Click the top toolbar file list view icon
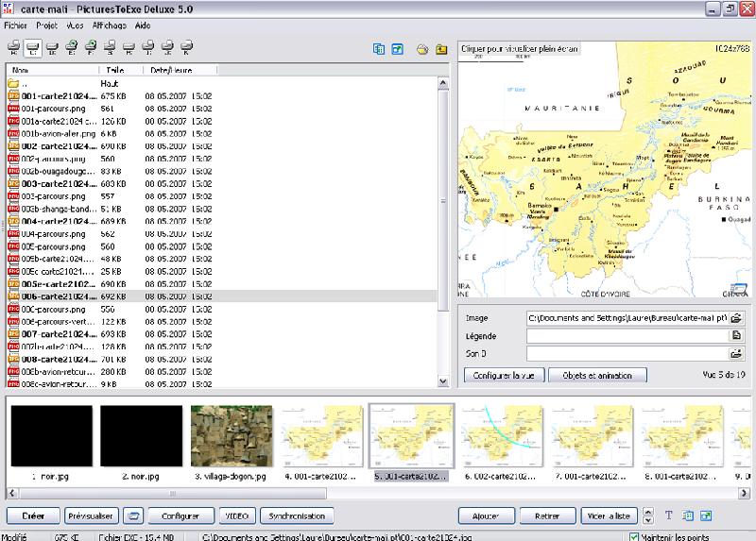This screenshot has width=756, height=541. (379, 49)
